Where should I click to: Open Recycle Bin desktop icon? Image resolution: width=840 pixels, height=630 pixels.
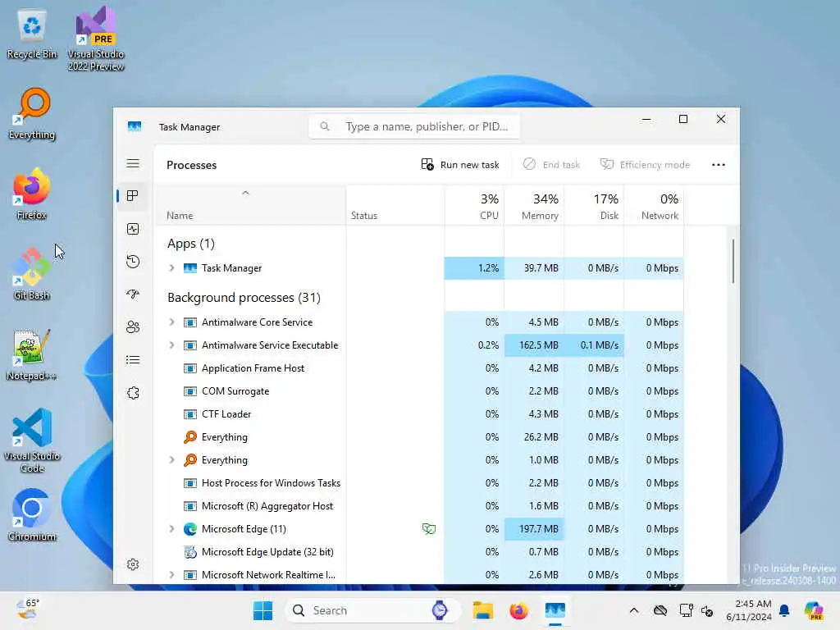(x=32, y=34)
